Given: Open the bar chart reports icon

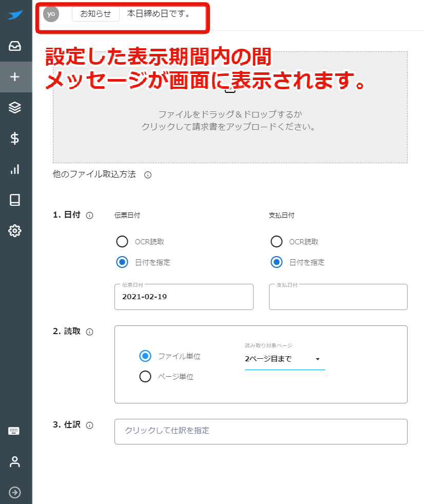Looking at the screenshot, I should pos(15,169).
